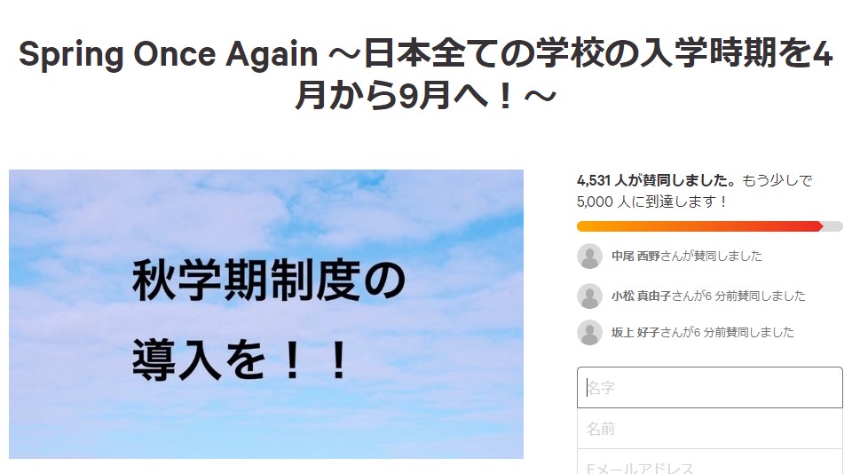Focus the 名前 input field
The width and height of the screenshot is (868, 474).
click(x=710, y=429)
